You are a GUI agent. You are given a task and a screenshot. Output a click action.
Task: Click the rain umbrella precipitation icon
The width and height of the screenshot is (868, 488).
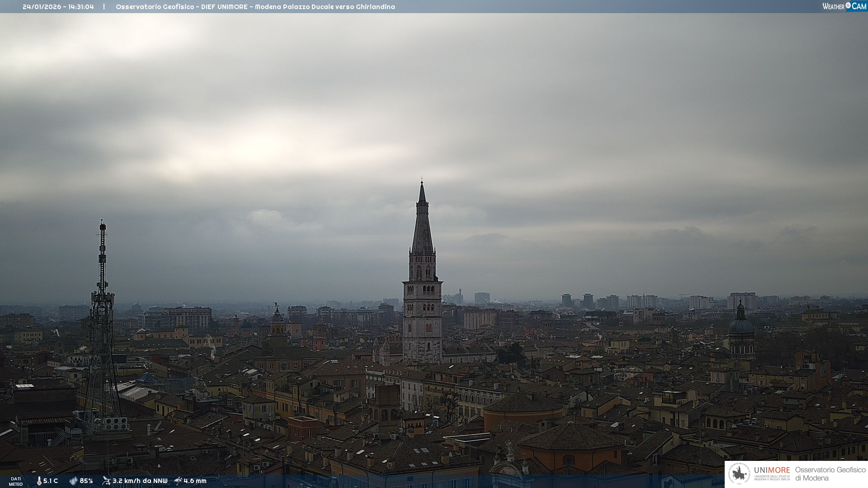click(x=178, y=481)
